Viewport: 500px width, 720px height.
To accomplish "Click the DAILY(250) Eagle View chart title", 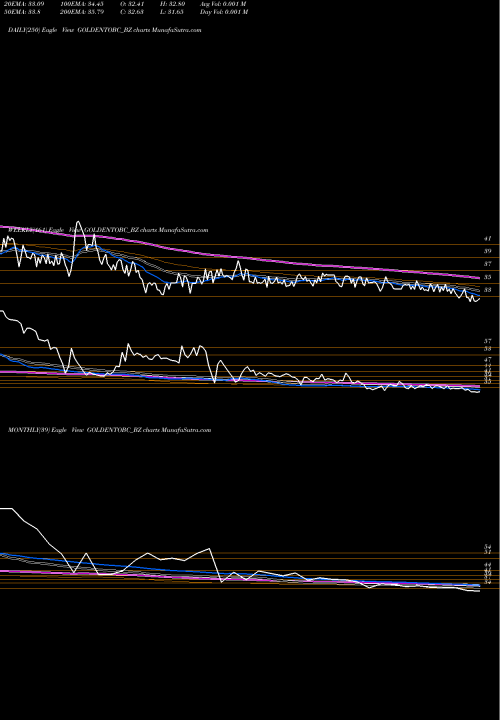I will [105, 30].
